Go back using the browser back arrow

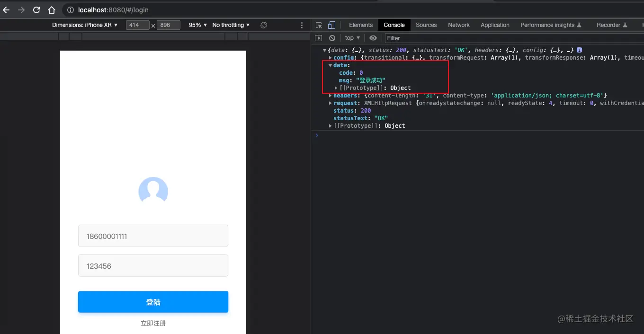[x=6, y=9]
